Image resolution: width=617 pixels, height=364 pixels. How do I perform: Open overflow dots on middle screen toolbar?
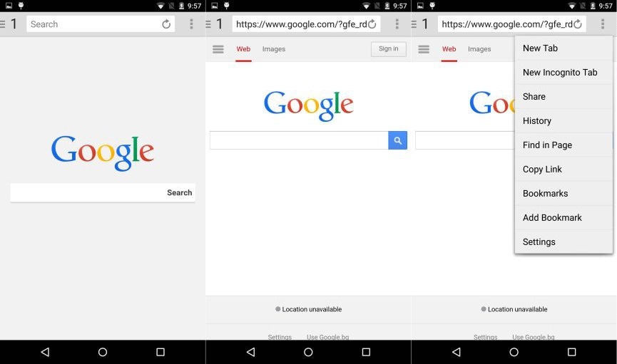pos(397,24)
